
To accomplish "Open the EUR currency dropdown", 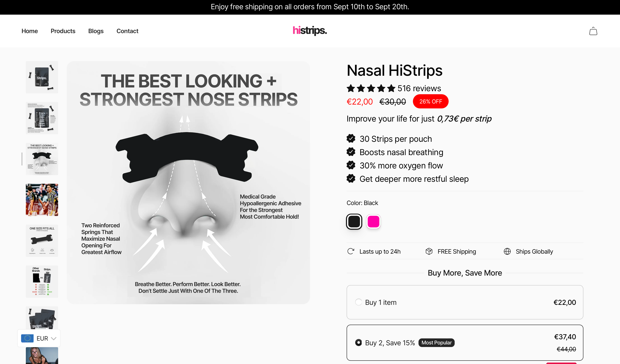I will (39, 338).
